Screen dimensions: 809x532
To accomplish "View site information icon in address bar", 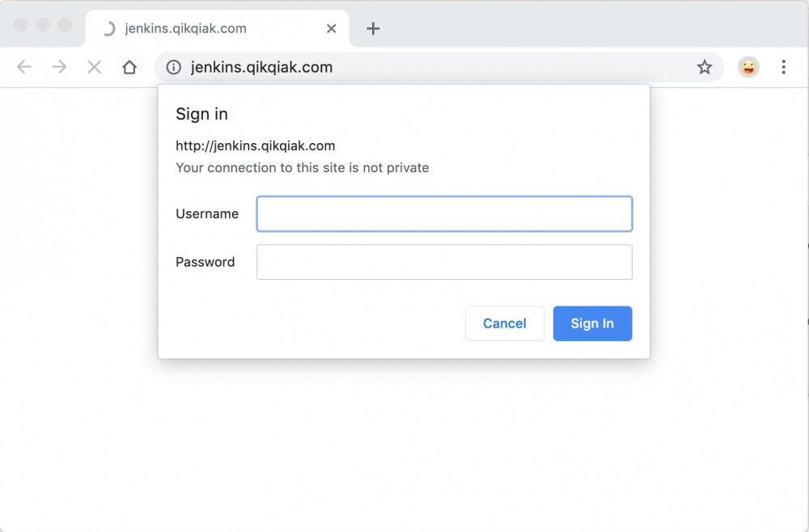I will (173, 67).
